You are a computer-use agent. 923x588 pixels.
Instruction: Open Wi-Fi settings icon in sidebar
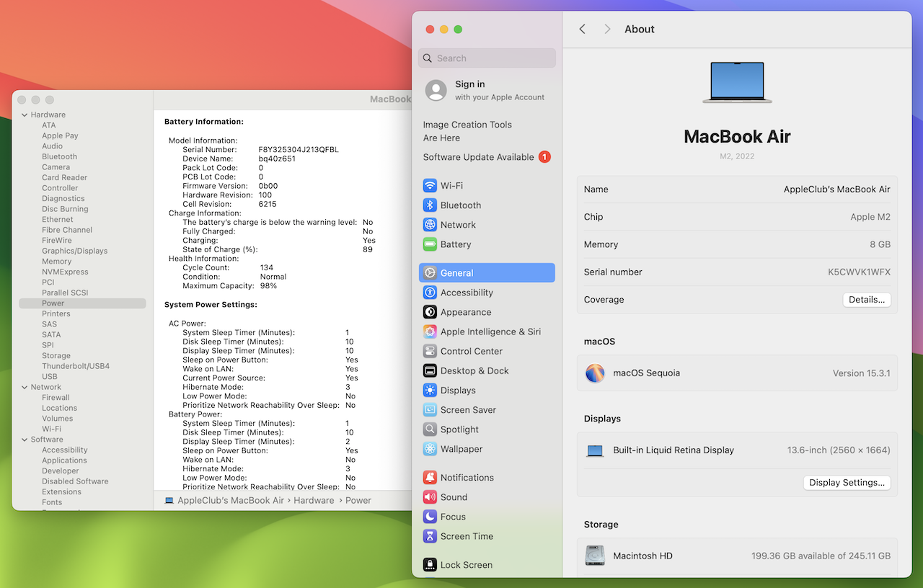pos(430,186)
